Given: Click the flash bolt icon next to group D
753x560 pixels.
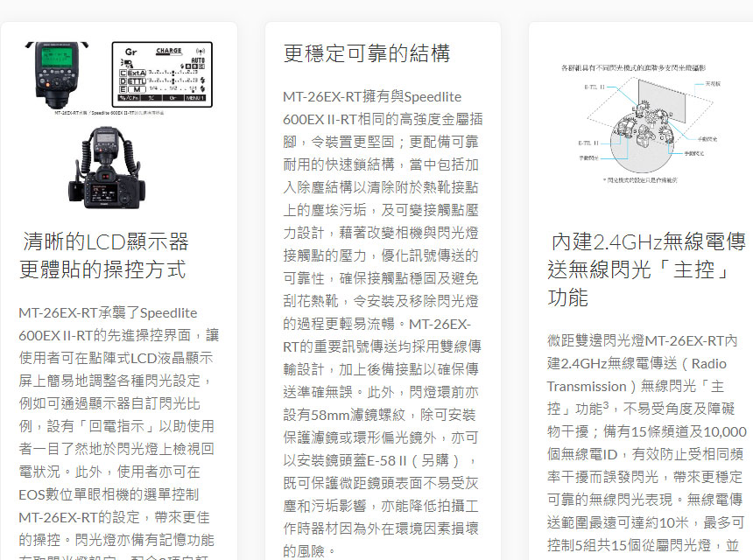Looking at the screenshot, I should click(x=203, y=81).
